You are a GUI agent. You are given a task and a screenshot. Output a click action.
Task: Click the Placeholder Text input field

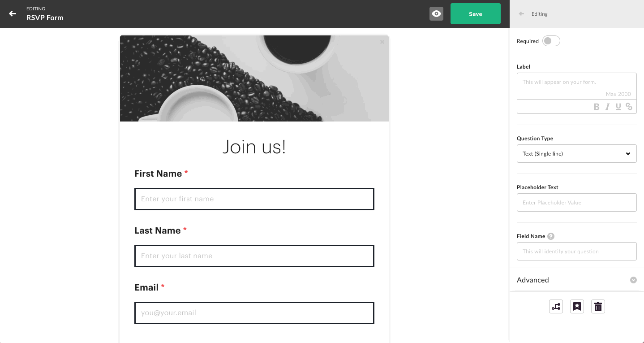(577, 203)
